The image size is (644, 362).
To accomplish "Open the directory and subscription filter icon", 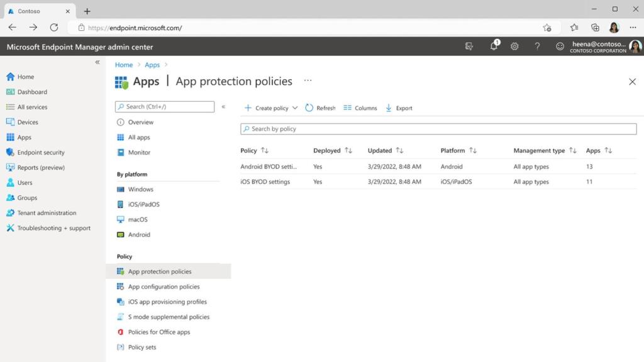I will pyautogui.click(x=469, y=47).
